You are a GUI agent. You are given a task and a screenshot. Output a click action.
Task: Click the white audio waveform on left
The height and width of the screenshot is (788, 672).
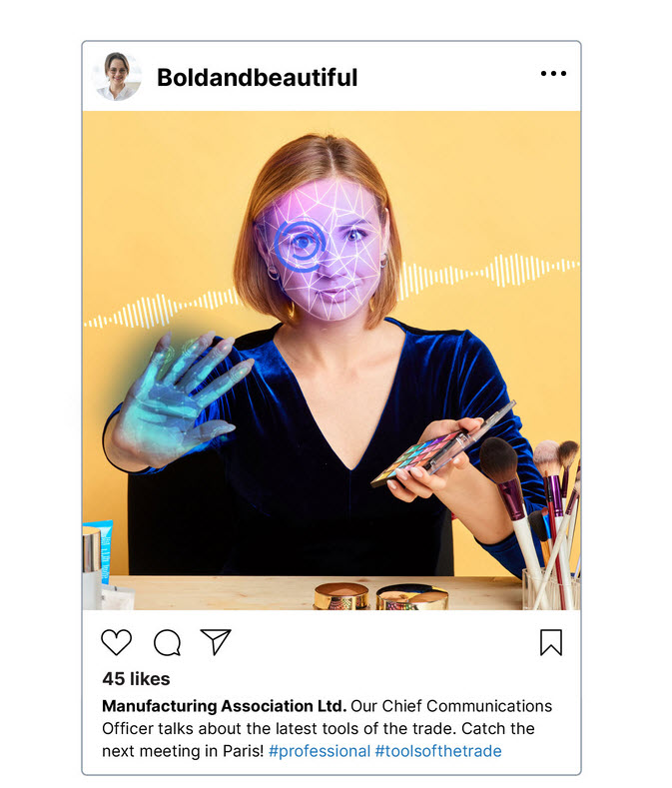click(x=162, y=309)
